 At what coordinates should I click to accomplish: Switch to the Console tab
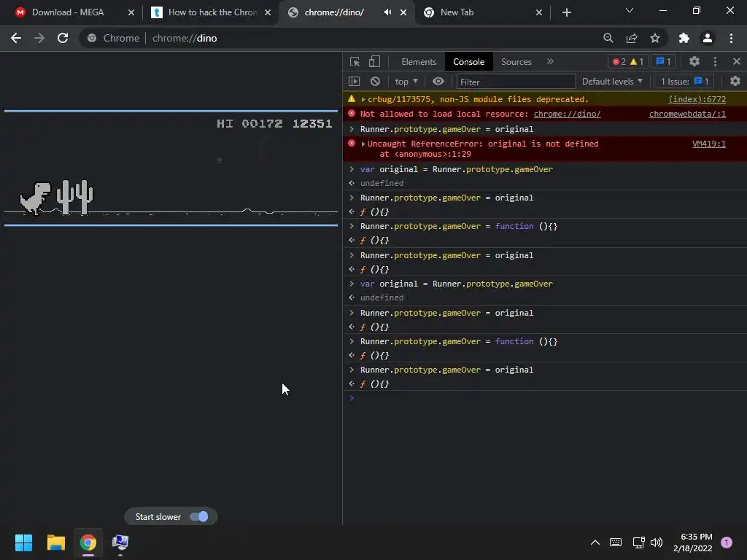[x=468, y=62]
